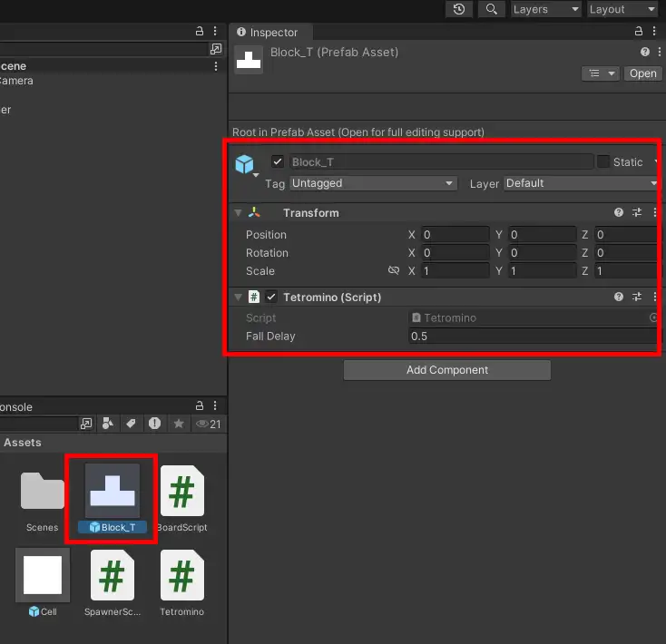Enable the Static checkbox

tap(603, 161)
